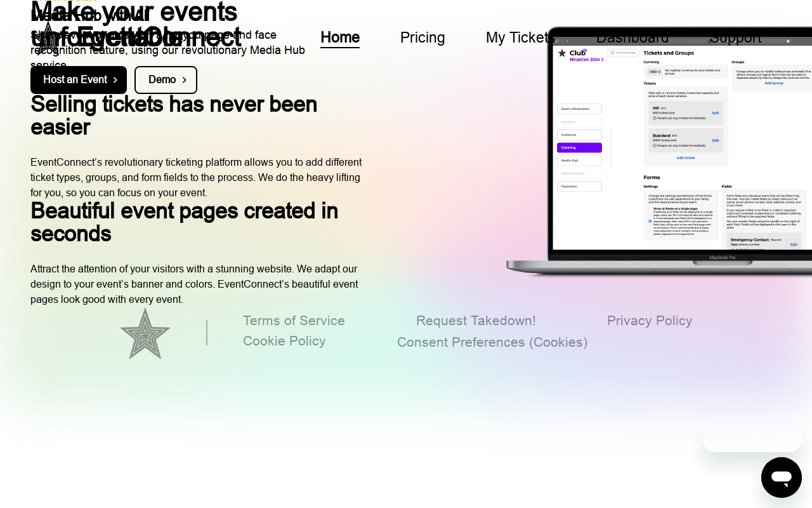This screenshot has width=812, height=508.
Task: Click the MacBook ticketing screenshot image
Action: (x=659, y=151)
